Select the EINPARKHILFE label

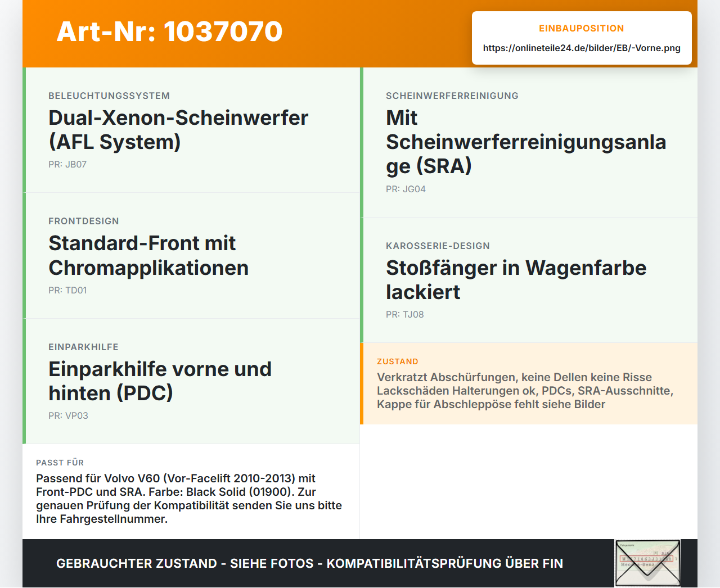(83, 347)
